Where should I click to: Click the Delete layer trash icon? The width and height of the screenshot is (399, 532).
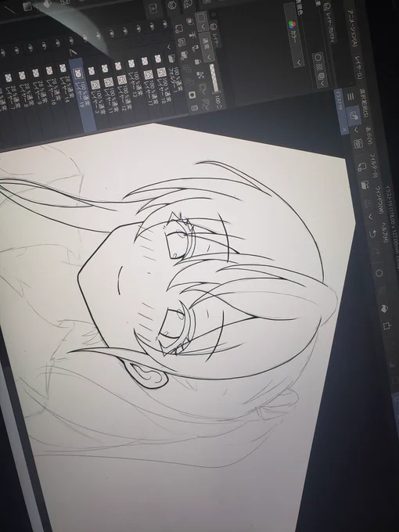193,108
